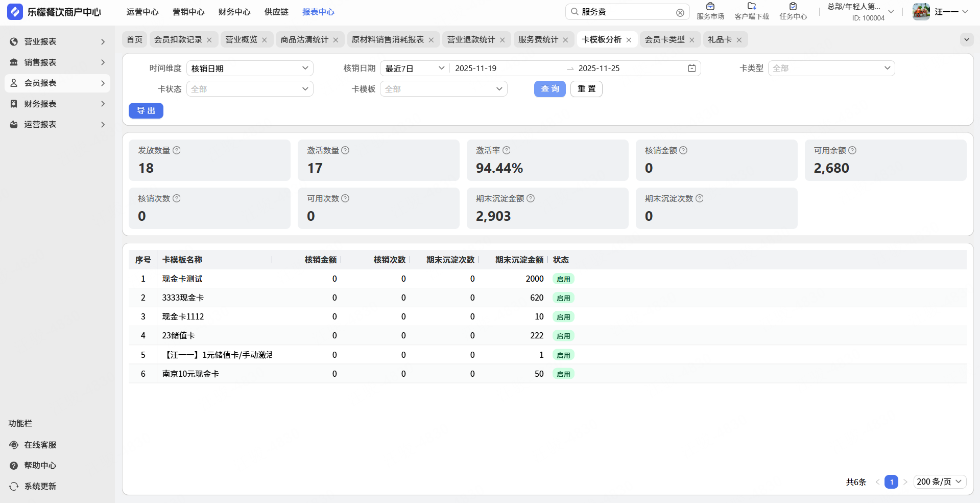Screen dimensions: 980x503
Task: Show help tooltip for 激活数量
Action: [345, 150]
